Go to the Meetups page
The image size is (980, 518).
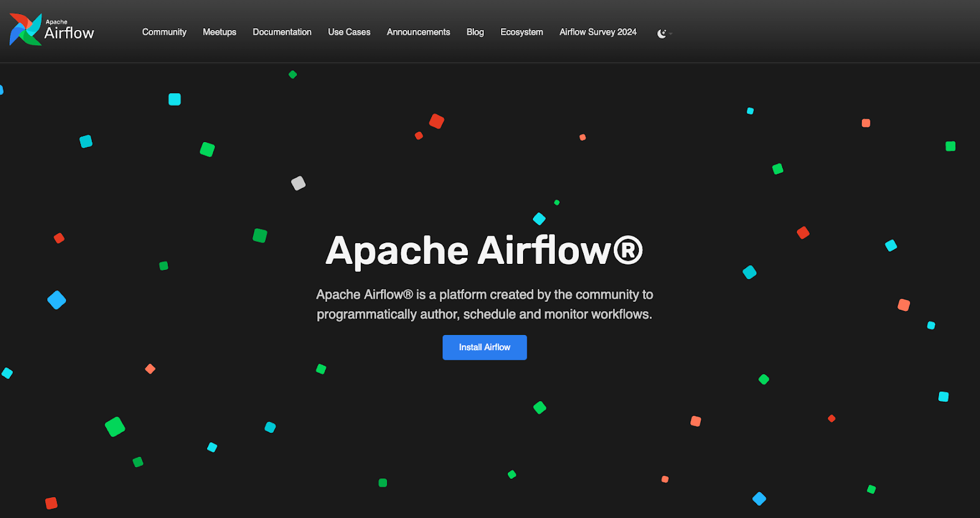tap(219, 32)
